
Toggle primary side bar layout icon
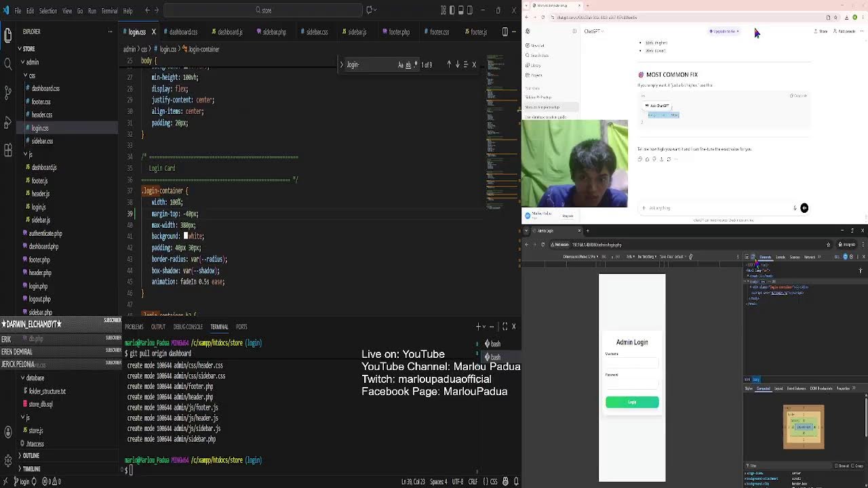pyautogui.click(x=452, y=10)
